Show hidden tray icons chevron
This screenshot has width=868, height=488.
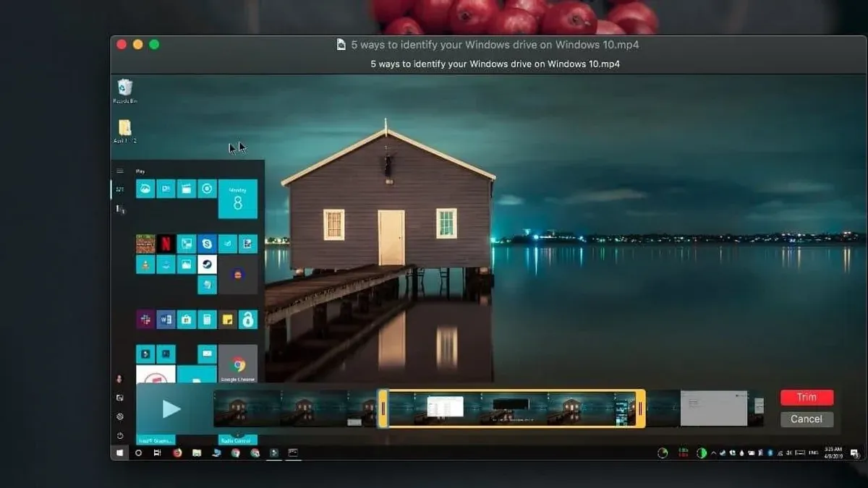click(714, 453)
